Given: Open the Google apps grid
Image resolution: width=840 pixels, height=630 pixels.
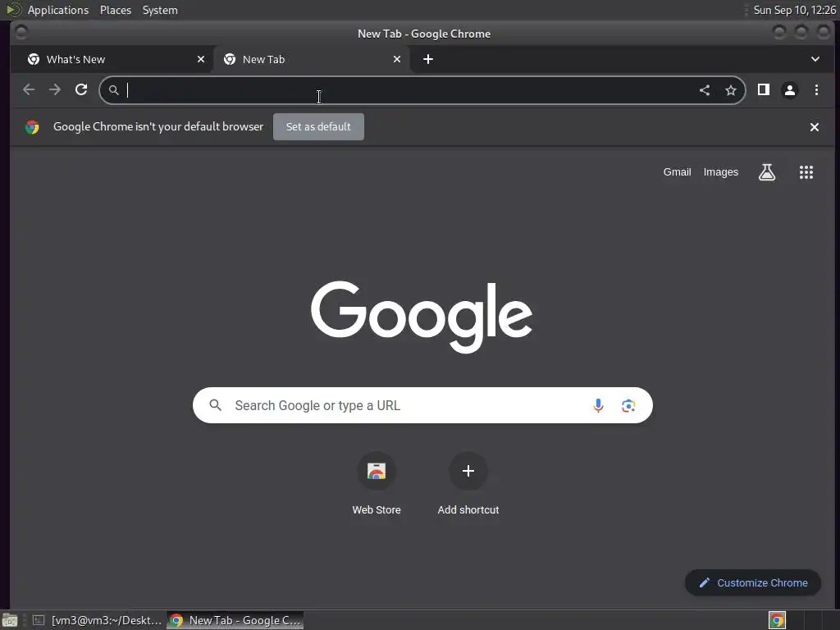Looking at the screenshot, I should coord(806,172).
